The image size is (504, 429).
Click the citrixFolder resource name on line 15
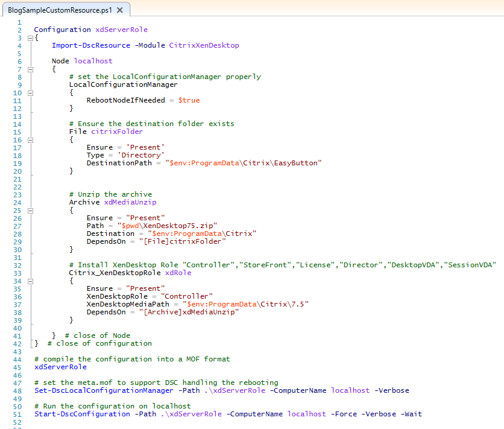[117, 132]
